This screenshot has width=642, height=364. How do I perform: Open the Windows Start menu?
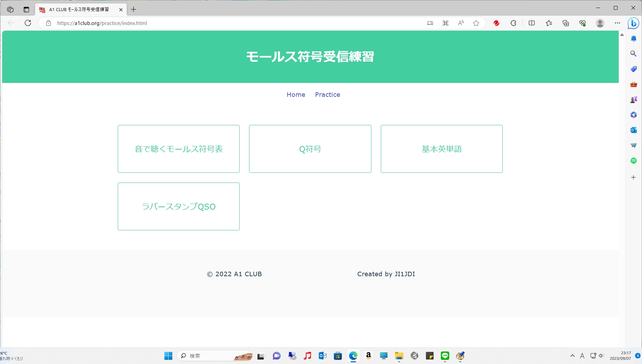[x=168, y=356]
